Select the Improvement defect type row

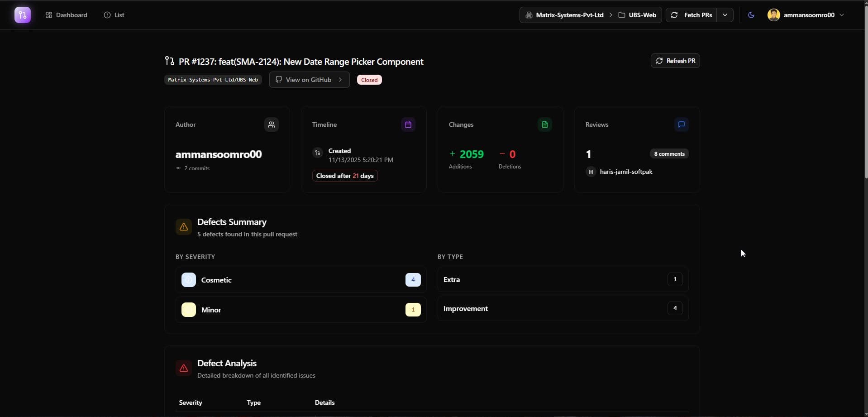(x=563, y=308)
